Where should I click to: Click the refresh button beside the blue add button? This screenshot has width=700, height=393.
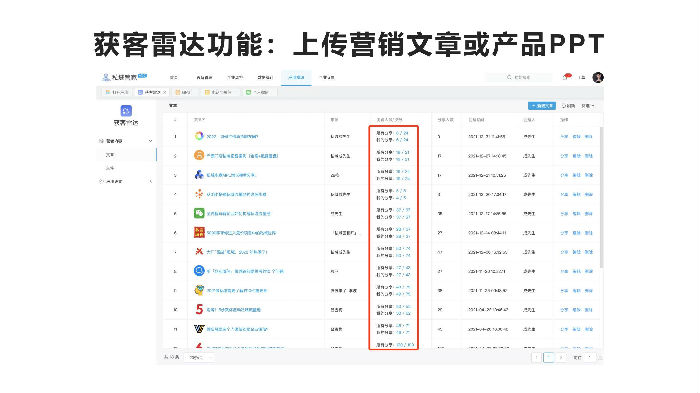point(568,106)
